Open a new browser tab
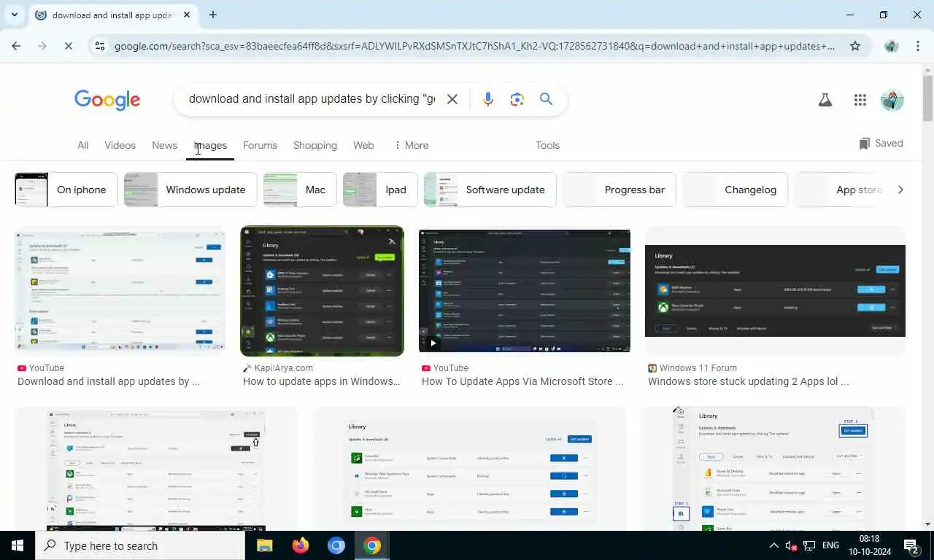 (212, 15)
